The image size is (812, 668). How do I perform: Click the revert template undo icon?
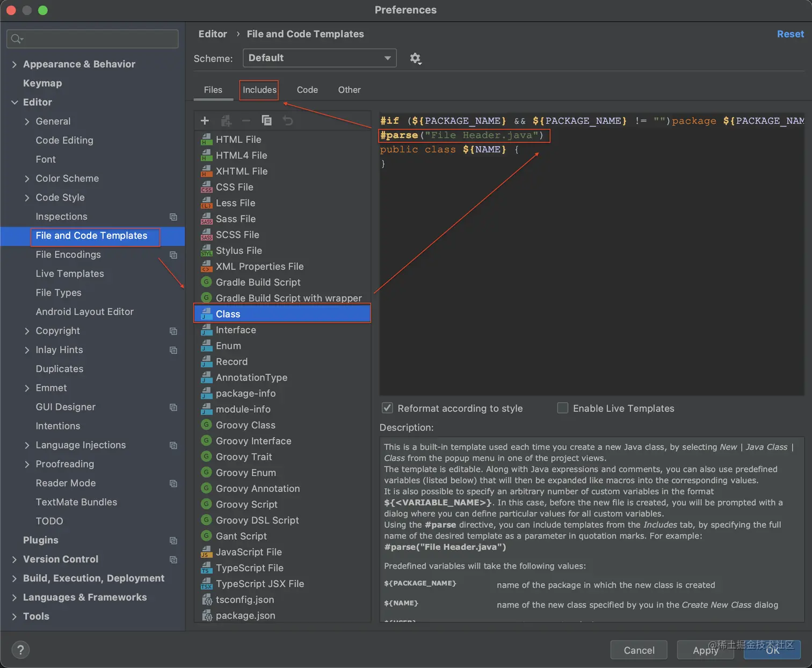pyautogui.click(x=288, y=120)
